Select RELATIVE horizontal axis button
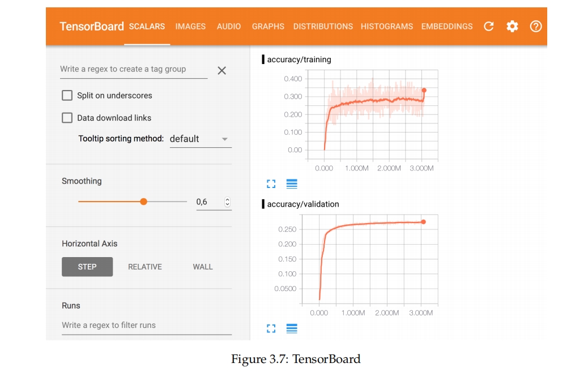 point(145,267)
